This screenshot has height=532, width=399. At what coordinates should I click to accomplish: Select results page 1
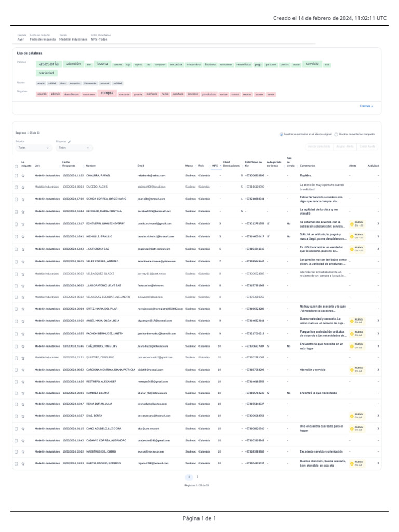(x=189, y=477)
